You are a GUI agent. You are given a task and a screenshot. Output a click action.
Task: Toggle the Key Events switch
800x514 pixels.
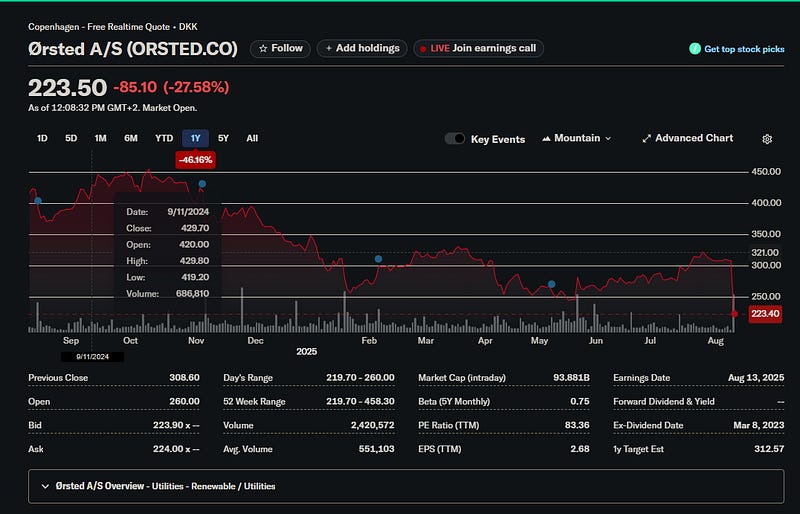[455, 139]
